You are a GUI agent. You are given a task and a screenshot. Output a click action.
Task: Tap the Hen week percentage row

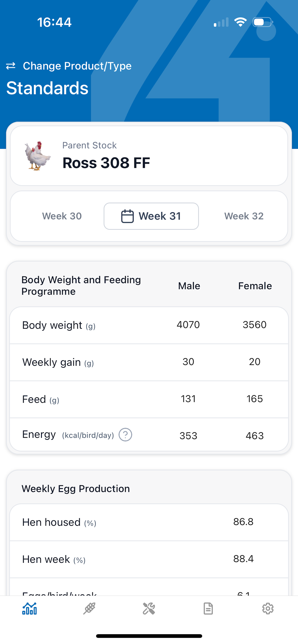pyautogui.click(x=149, y=559)
